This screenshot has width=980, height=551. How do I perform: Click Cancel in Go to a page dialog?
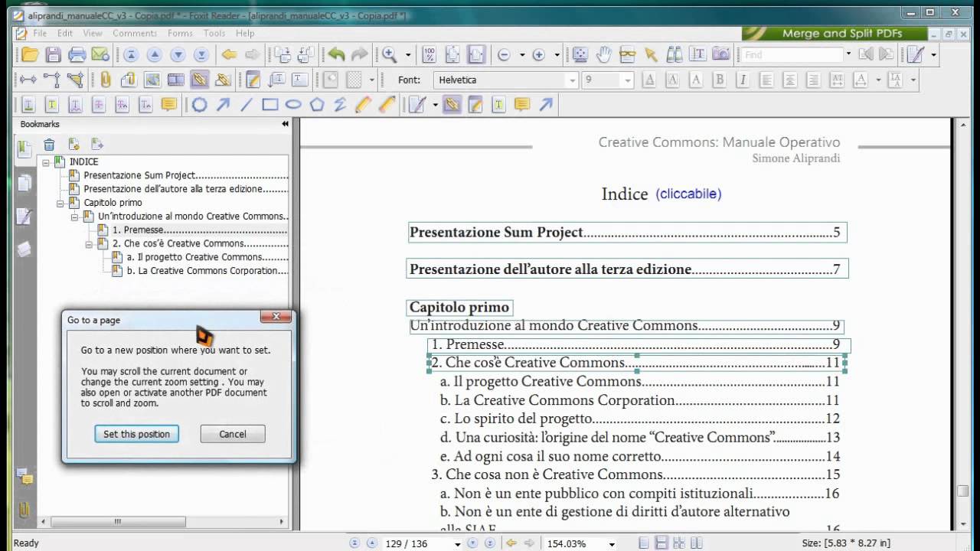[x=233, y=434]
